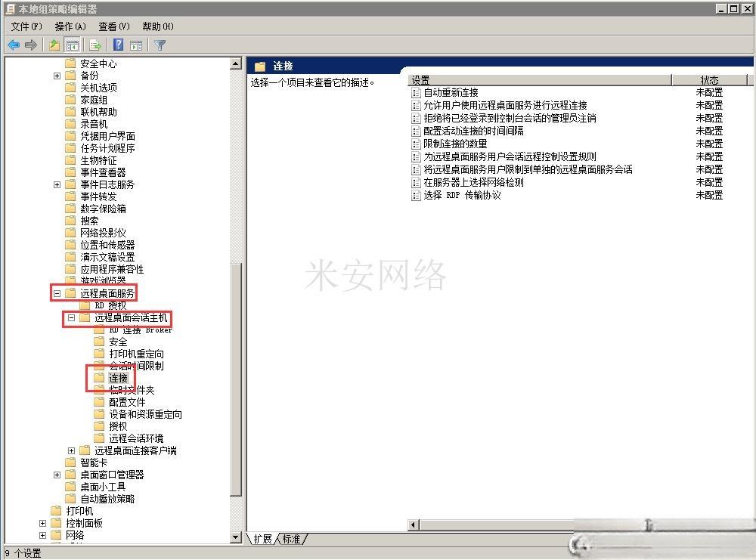Select the 设备和资源重定向 tree item
The image size is (756, 560).
pyautogui.click(x=146, y=414)
